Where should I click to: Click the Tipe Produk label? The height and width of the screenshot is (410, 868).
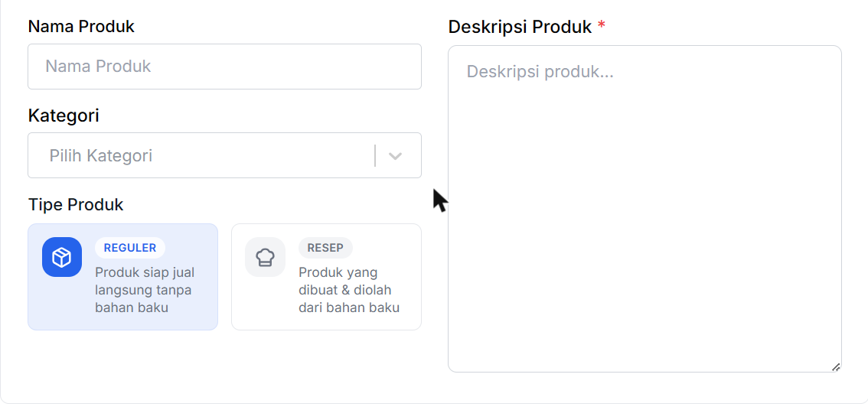pos(76,205)
